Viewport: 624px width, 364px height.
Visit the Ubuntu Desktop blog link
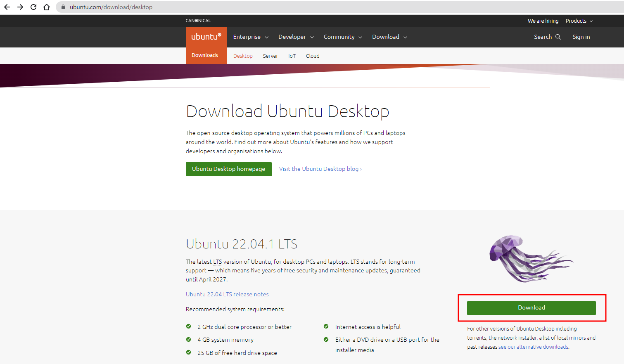[x=320, y=169]
